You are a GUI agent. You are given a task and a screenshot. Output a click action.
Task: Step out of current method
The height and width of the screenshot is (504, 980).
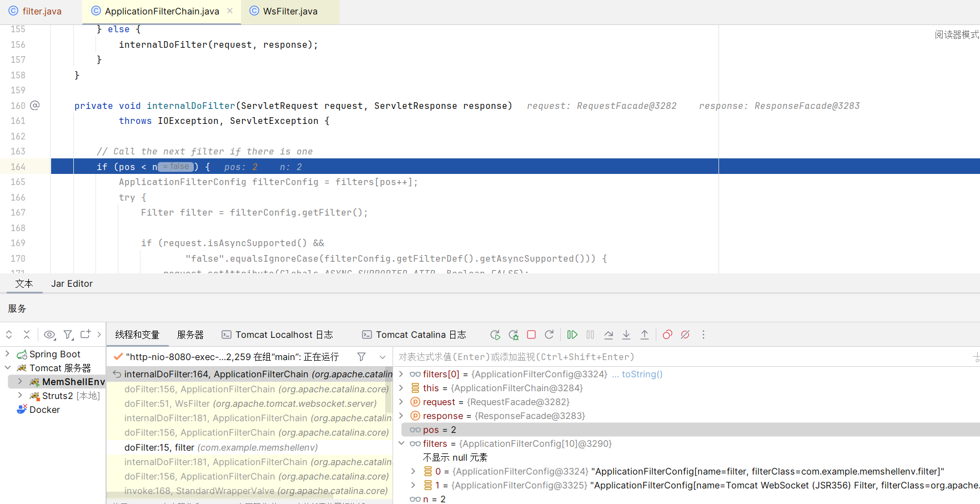point(645,335)
